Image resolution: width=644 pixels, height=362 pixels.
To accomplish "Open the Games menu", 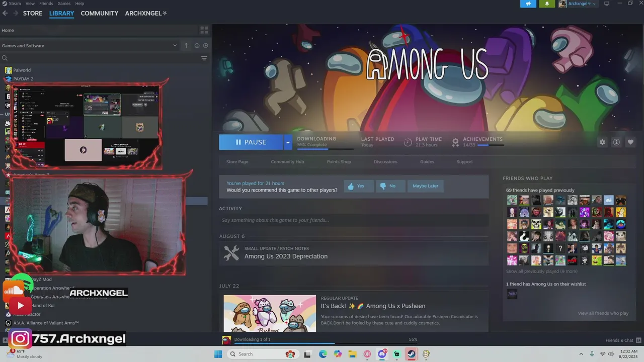I will click(x=64, y=4).
